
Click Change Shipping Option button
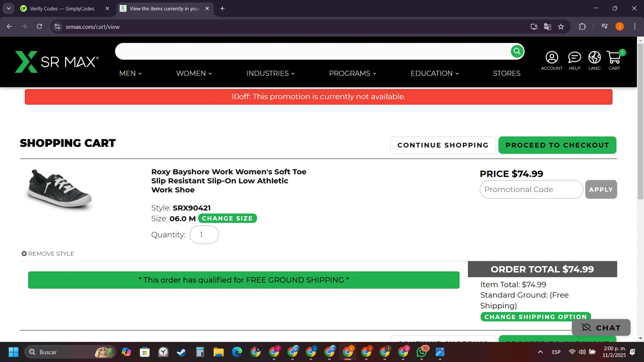[x=535, y=317]
